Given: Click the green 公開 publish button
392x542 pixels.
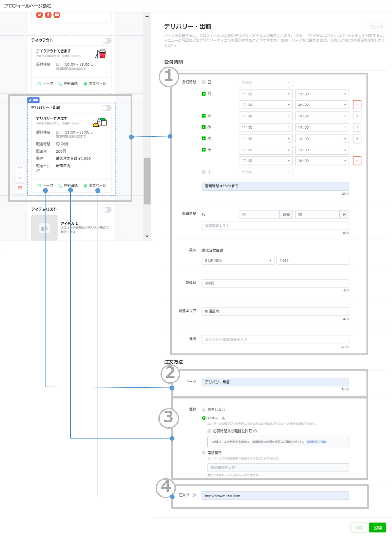Looking at the screenshot, I should (377, 528).
